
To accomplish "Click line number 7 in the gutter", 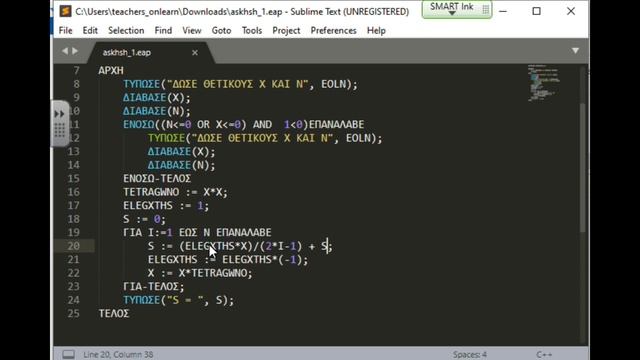I will 76,71.
